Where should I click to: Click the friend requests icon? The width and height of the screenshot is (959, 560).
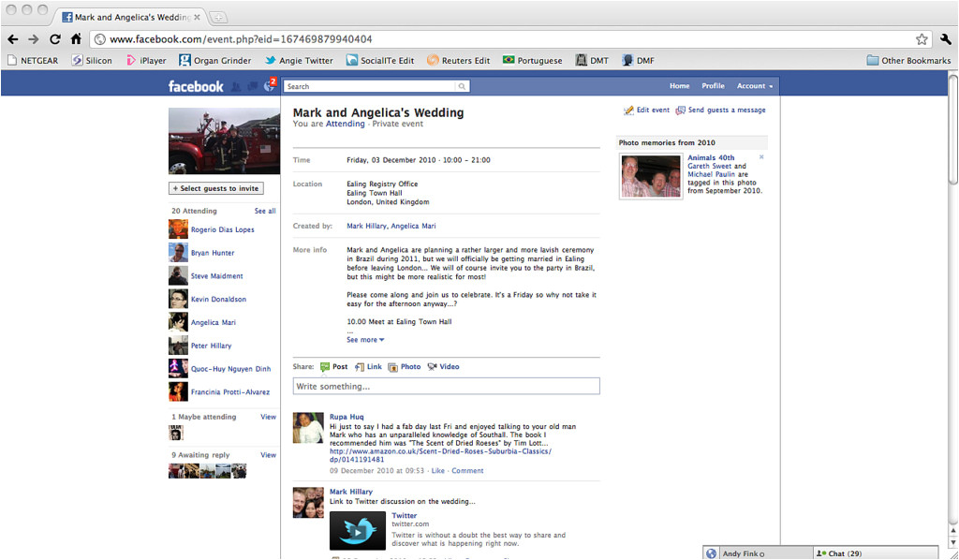pyautogui.click(x=236, y=86)
